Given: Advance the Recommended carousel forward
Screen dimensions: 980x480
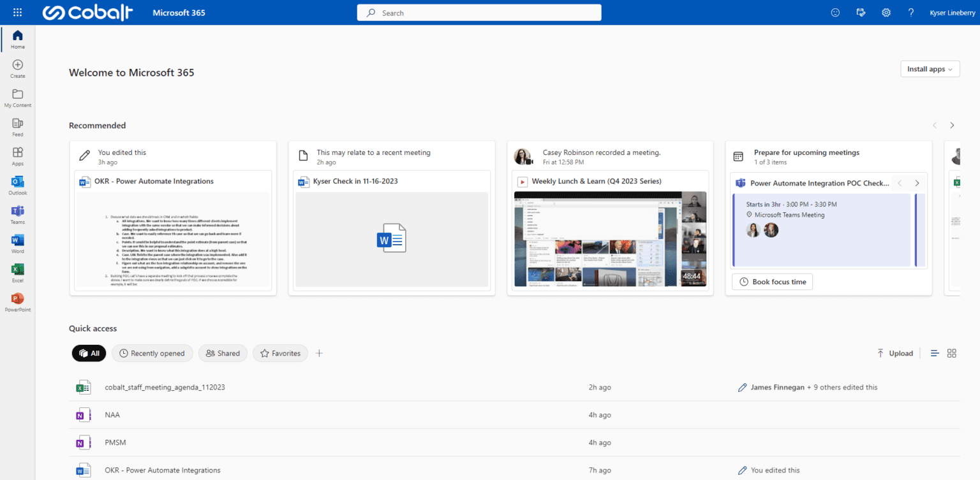Looking at the screenshot, I should 952,125.
